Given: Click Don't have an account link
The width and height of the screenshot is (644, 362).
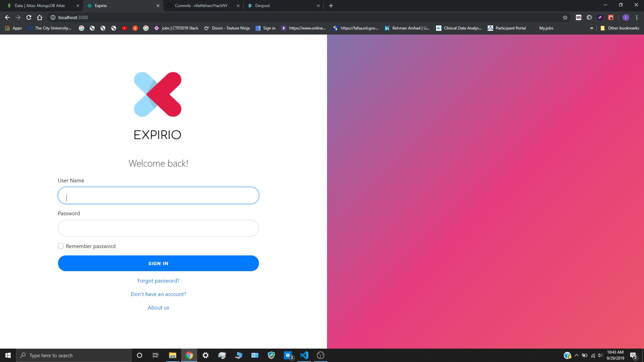Looking at the screenshot, I should point(158,294).
